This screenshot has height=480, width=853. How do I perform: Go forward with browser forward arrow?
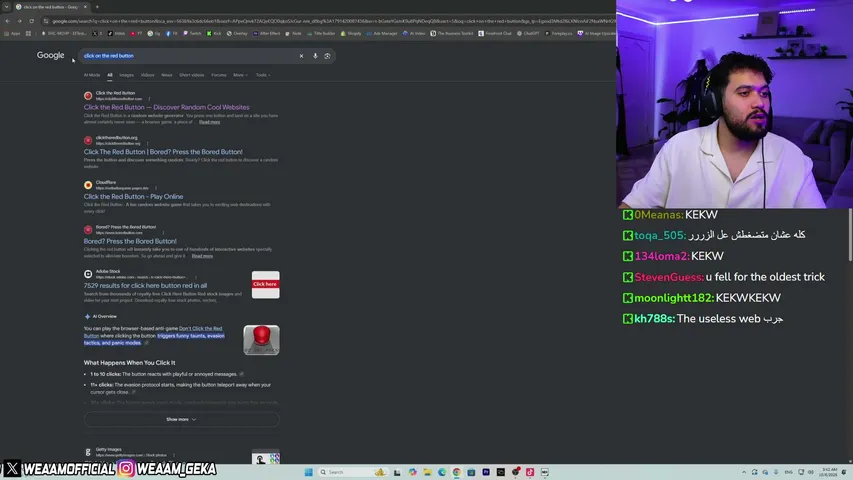[x=20, y=21]
